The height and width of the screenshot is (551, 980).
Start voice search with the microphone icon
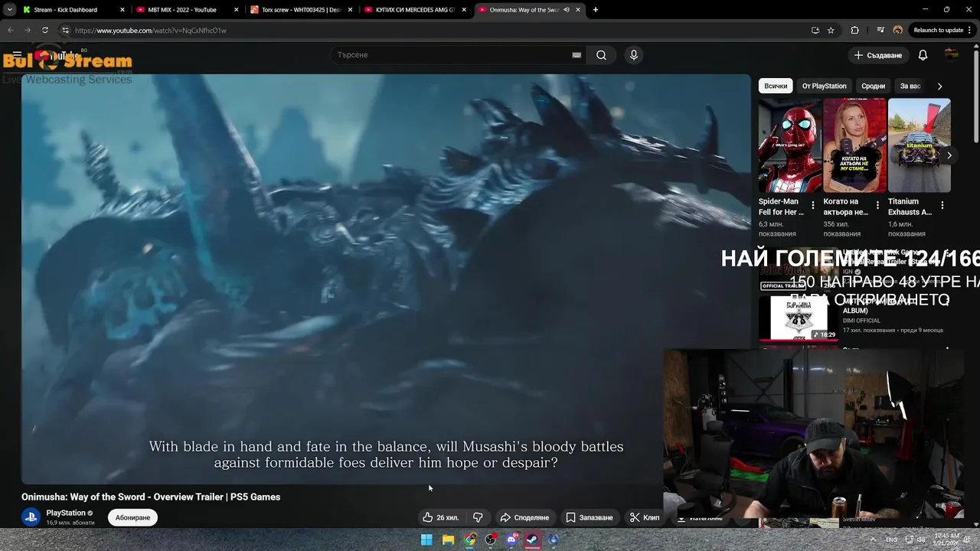coord(633,55)
